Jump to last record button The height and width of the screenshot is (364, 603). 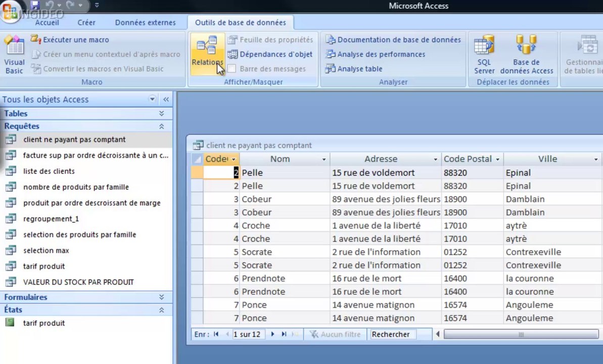(x=284, y=334)
